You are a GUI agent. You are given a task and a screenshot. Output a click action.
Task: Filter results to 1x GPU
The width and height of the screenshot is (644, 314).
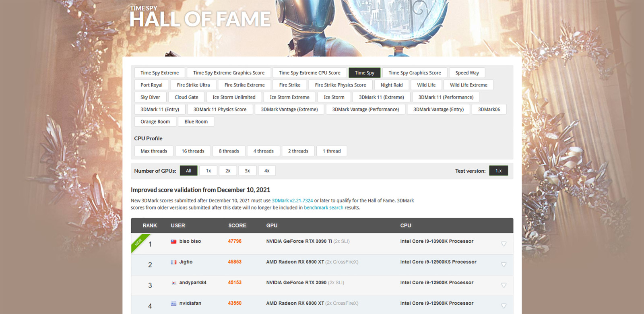coord(208,171)
